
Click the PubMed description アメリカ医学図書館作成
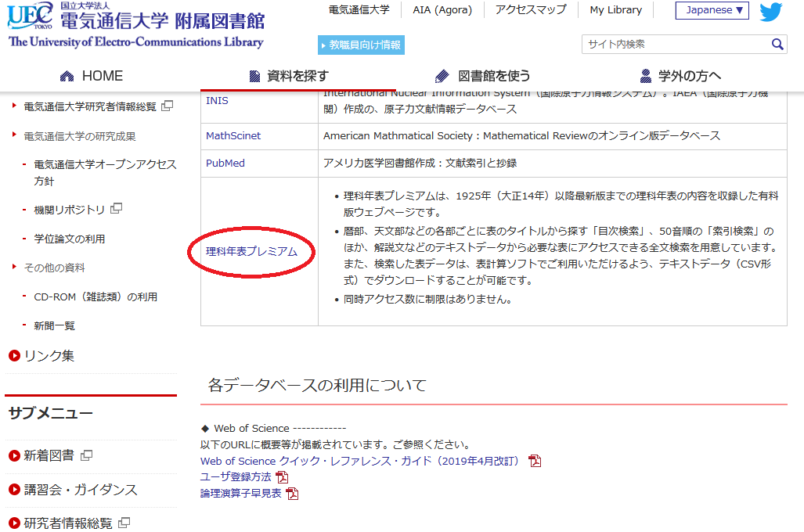pyautogui.click(x=420, y=163)
